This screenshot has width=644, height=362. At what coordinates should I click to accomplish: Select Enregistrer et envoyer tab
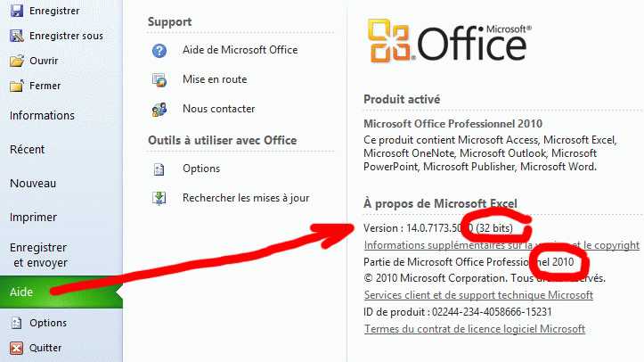coord(38,255)
